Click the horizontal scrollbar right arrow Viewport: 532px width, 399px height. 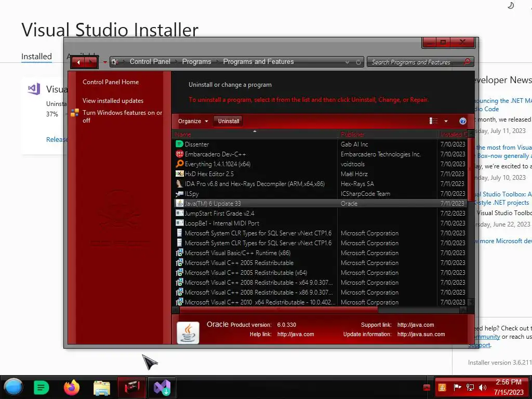click(x=463, y=310)
